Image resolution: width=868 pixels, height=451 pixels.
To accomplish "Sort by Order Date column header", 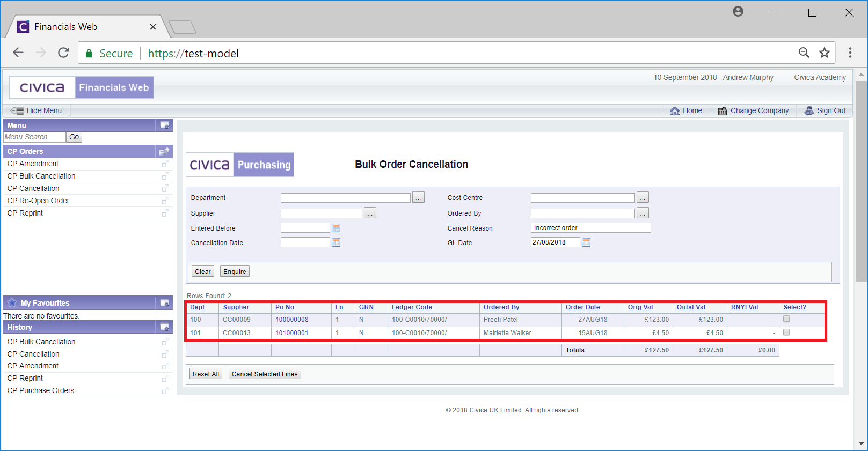I will pos(582,307).
